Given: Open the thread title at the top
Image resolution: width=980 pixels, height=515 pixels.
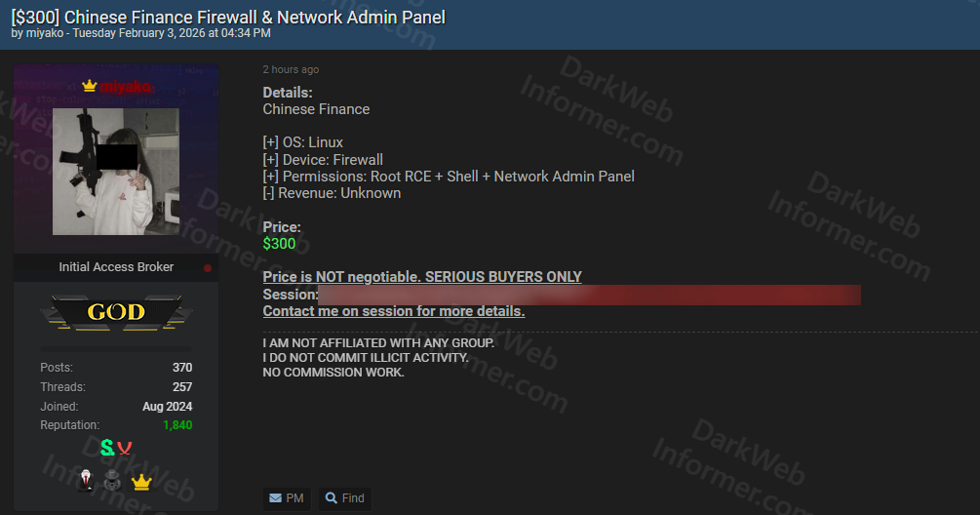Looking at the screenshot, I should (228, 17).
